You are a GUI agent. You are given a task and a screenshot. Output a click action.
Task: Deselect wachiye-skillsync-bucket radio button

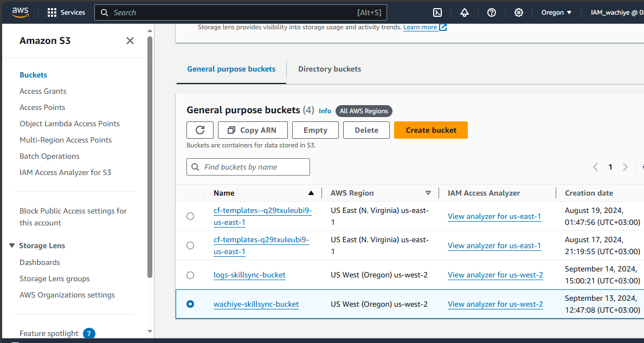coord(190,304)
